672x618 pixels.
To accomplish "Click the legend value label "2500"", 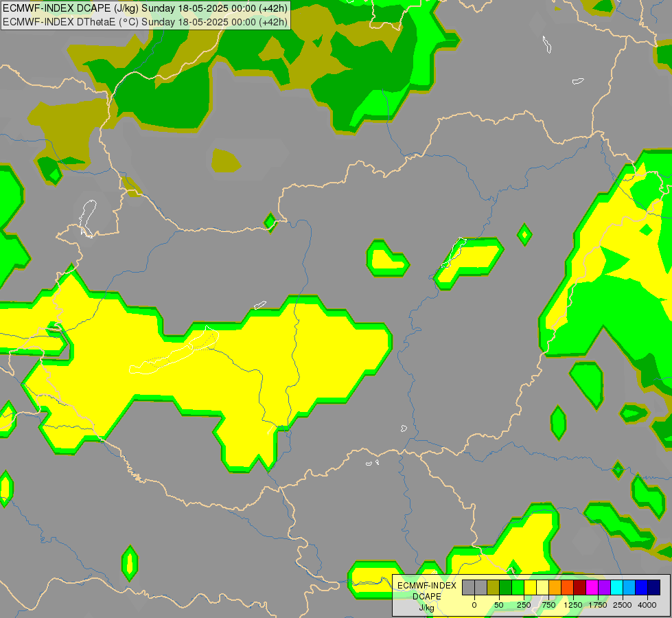I will [x=623, y=605].
